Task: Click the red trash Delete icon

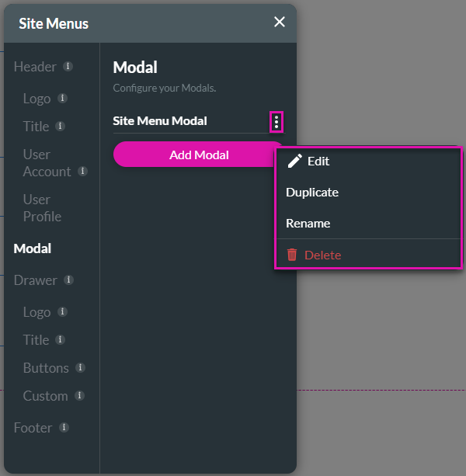Action: pos(292,255)
